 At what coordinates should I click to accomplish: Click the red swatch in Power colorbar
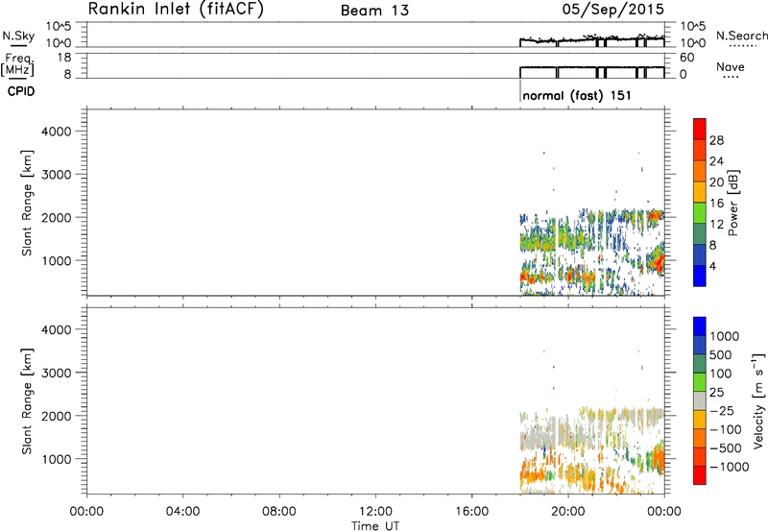[700, 129]
